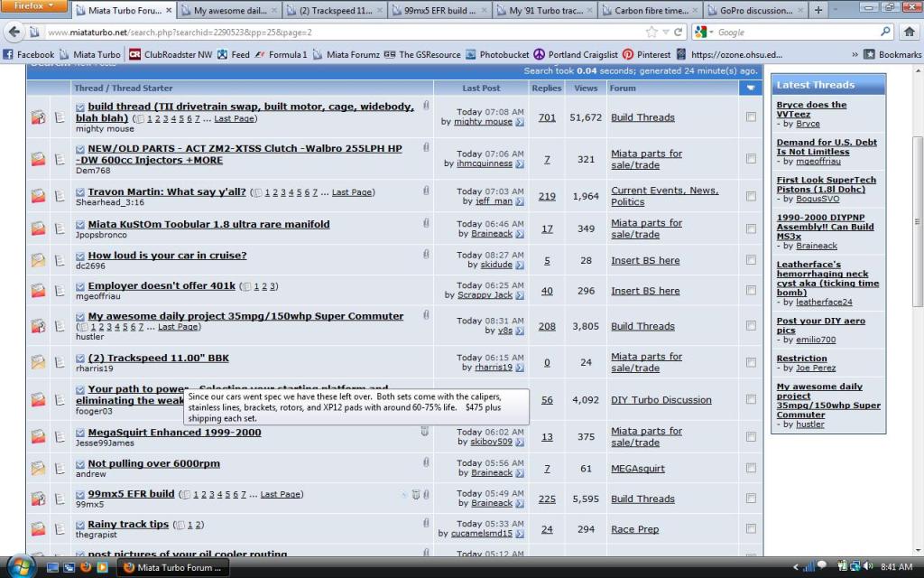Sort threads by Replies column header
Image resolution: width=924 pixels, height=578 pixels.
click(x=546, y=88)
